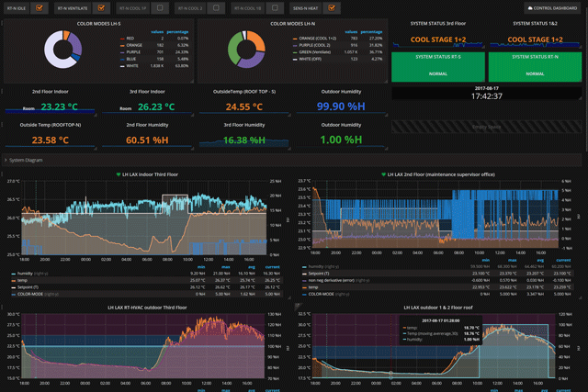Click the Outdoor Humidity 99.90 %H value
This screenshot has height=392, width=588.
(340, 106)
